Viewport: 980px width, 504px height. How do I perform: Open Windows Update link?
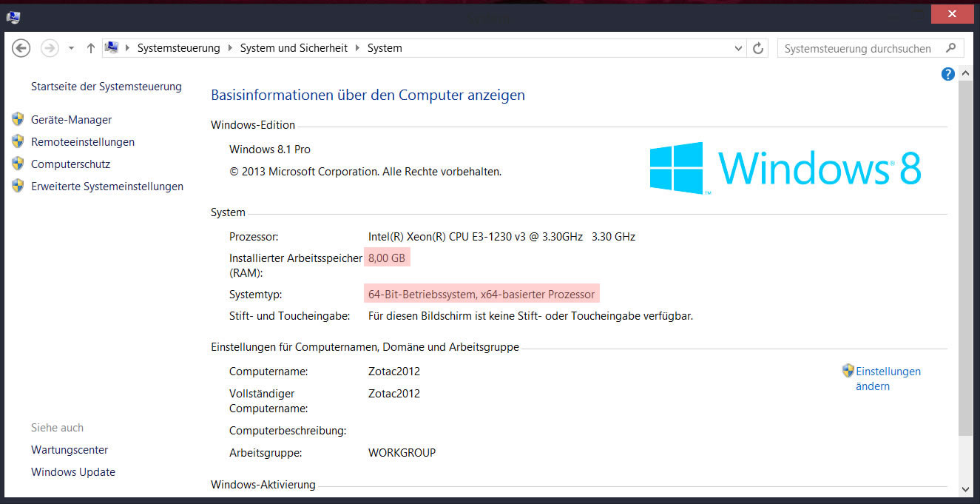tap(73, 472)
